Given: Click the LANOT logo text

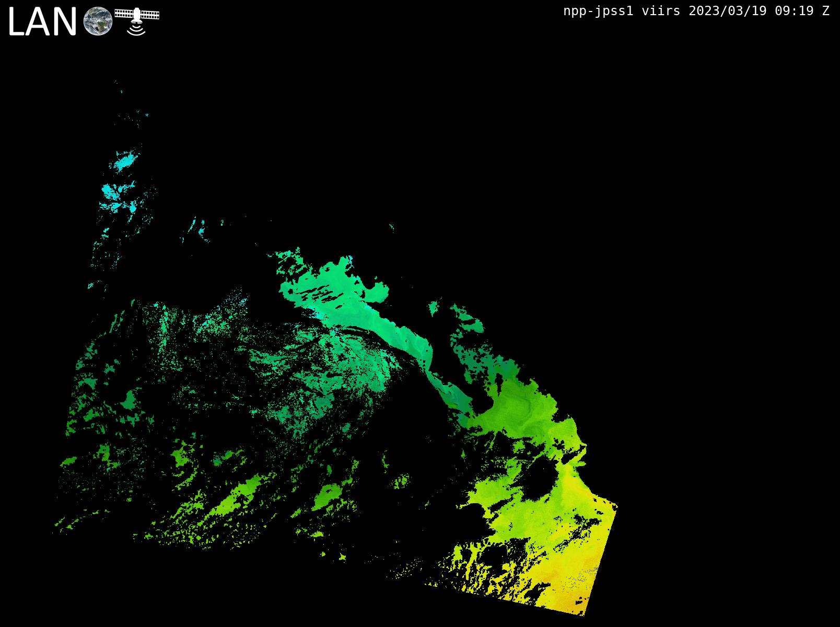Looking at the screenshot, I should tap(42, 22).
